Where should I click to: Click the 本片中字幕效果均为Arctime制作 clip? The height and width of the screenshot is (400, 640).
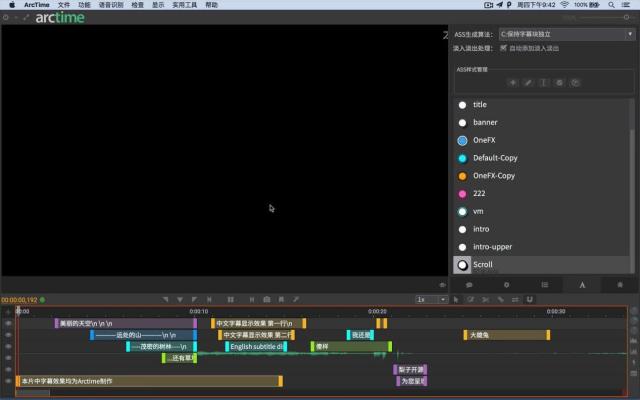[x=149, y=381]
